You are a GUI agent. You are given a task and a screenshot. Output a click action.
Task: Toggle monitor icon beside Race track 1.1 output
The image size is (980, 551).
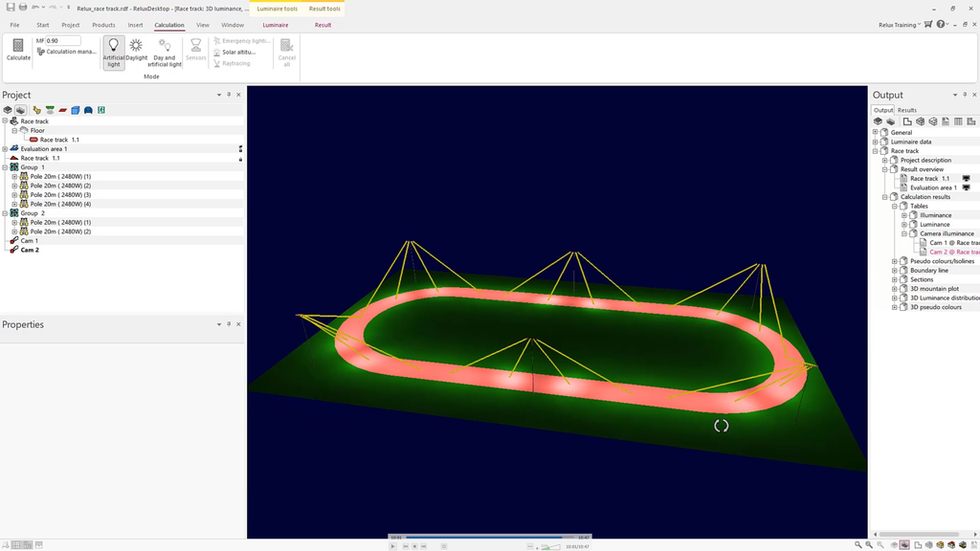[x=967, y=179]
